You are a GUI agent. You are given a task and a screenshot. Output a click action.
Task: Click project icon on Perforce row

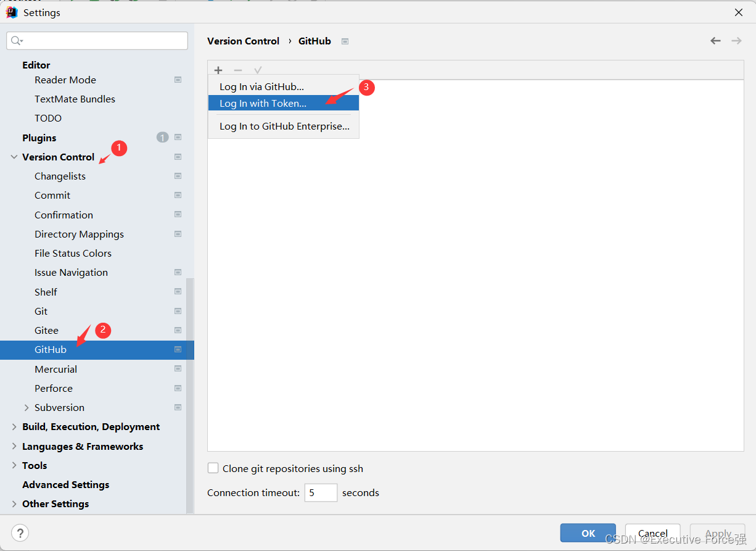178,388
